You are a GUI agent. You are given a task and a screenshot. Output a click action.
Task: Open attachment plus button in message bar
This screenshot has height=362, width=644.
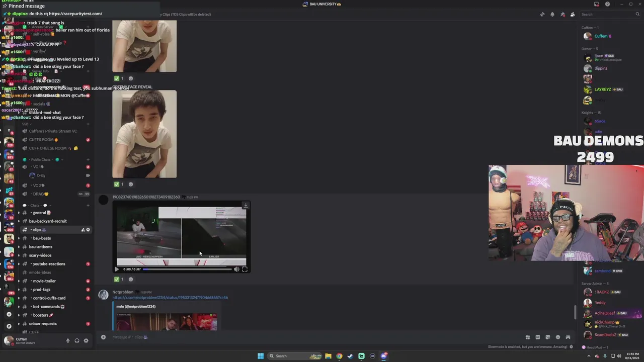pyautogui.click(x=103, y=337)
